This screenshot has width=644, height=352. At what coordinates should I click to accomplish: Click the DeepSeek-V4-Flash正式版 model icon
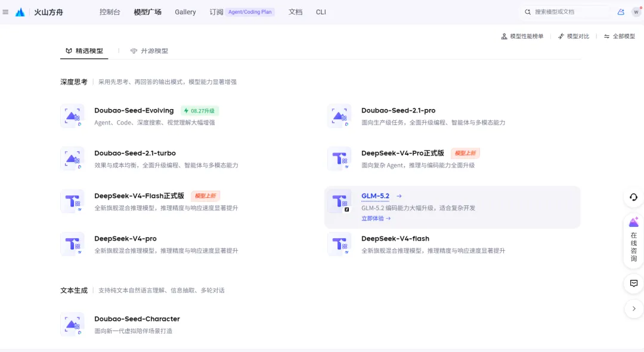pos(72,201)
